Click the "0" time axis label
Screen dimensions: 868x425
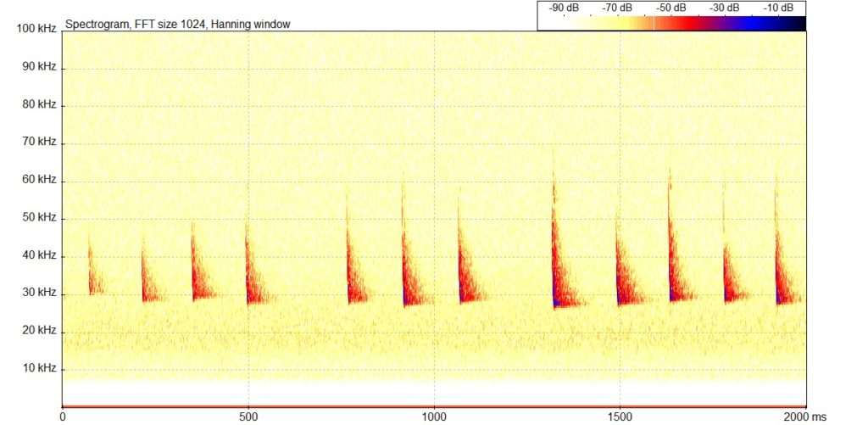tap(63, 416)
